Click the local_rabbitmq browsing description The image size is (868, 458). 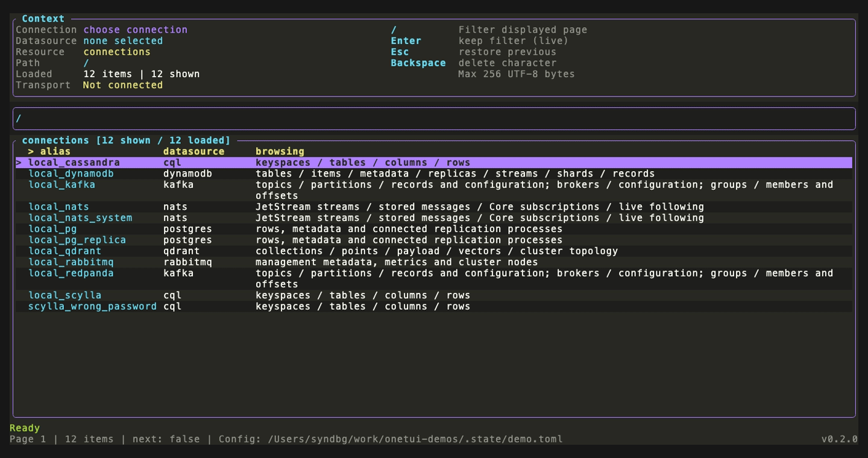[397, 262]
